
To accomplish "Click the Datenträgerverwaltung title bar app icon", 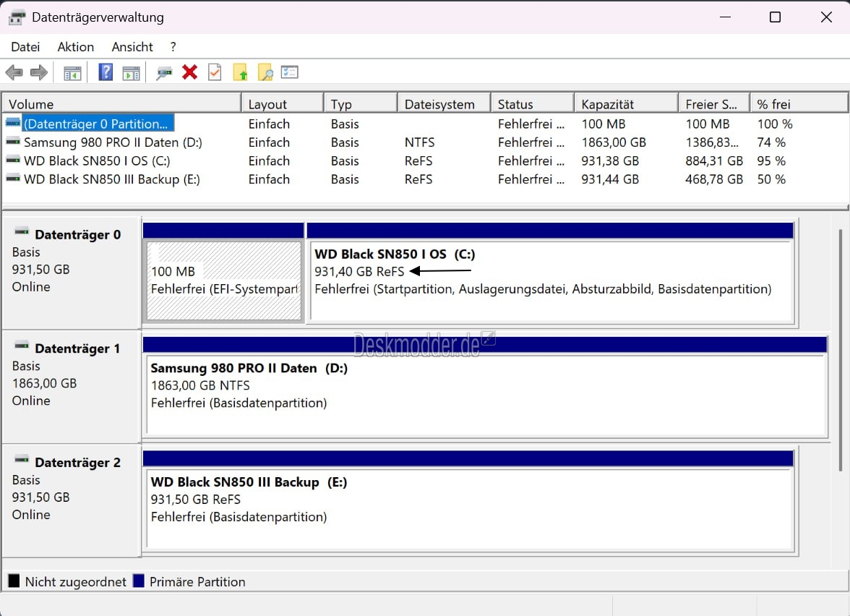I will [x=17, y=17].
